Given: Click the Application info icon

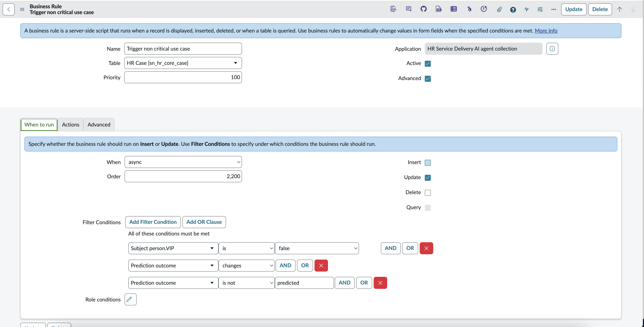Looking at the screenshot, I should [552, 48].
